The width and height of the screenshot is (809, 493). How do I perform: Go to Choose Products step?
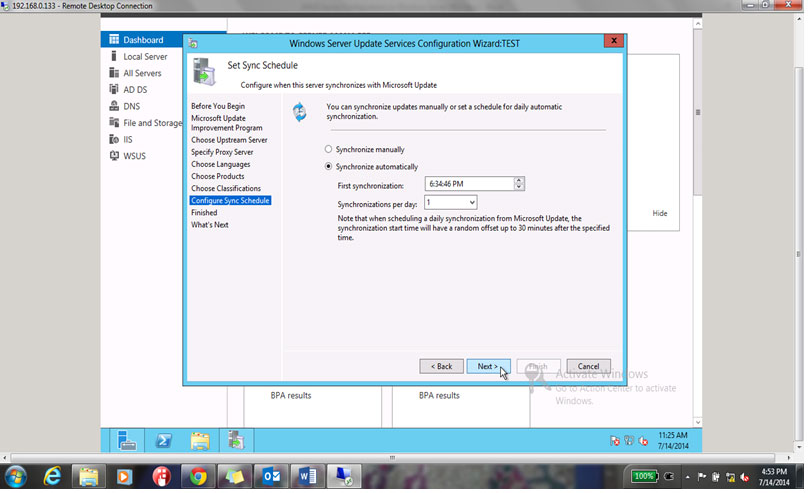tap(217, 176)
